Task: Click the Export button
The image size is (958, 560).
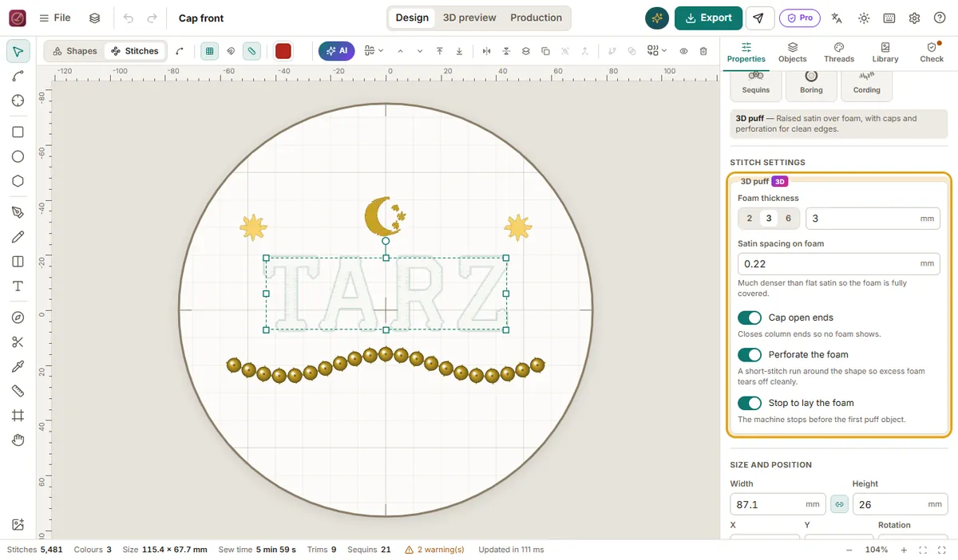Action: [x=708, y=18]
